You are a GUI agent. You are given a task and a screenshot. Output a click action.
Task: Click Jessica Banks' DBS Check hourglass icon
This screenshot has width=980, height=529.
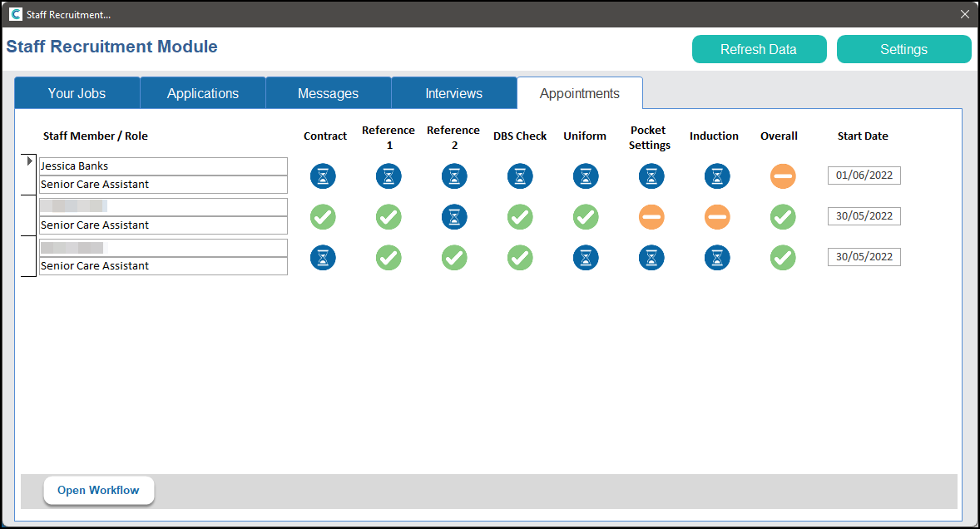[x=520, y=176]
